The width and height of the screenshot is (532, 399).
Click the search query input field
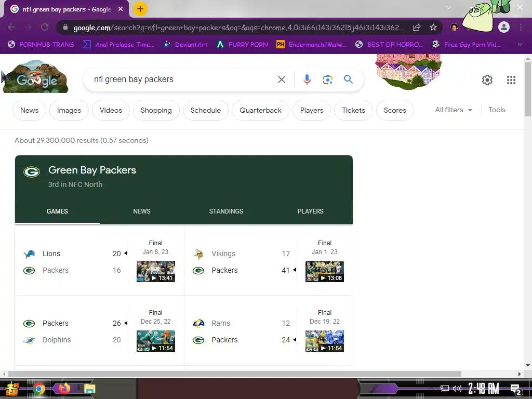(x=183, y=79)
